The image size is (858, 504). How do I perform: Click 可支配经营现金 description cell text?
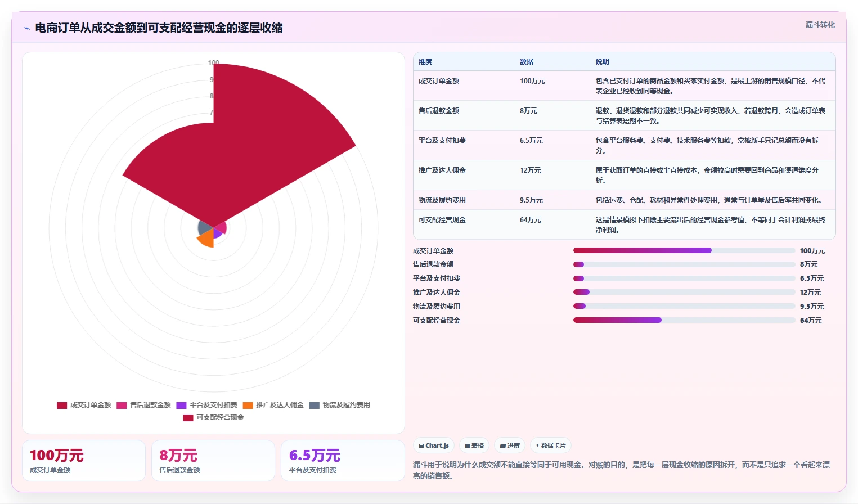[x=710, y=225]
